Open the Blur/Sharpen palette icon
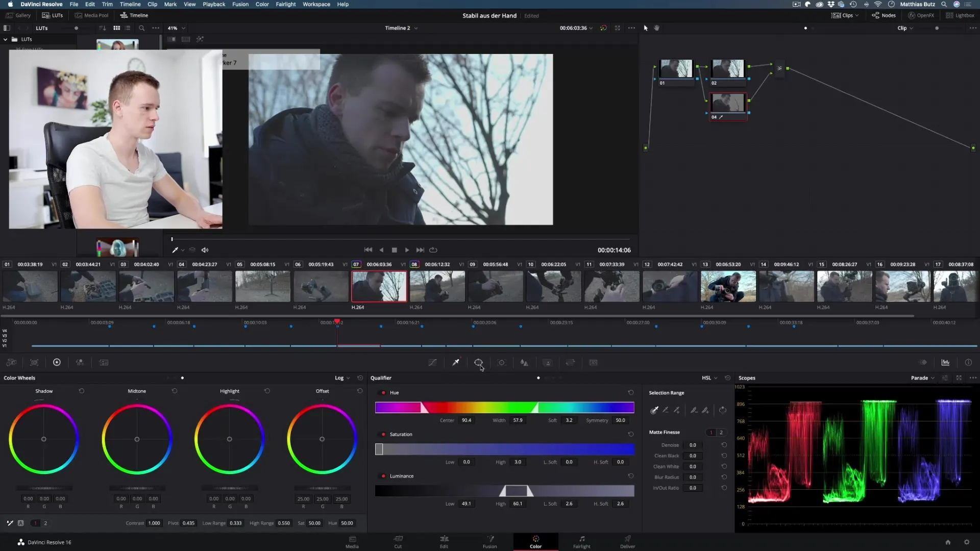 point(524,363)
